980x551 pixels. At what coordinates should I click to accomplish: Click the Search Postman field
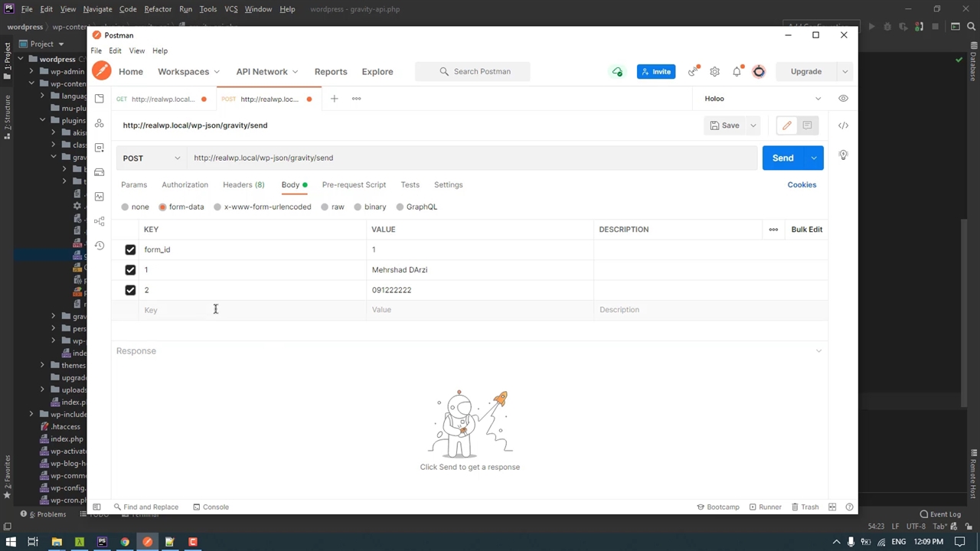coord(473,72)
